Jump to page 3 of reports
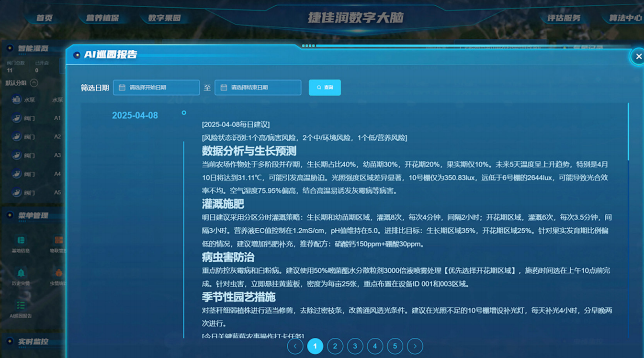 coord(355,346)
